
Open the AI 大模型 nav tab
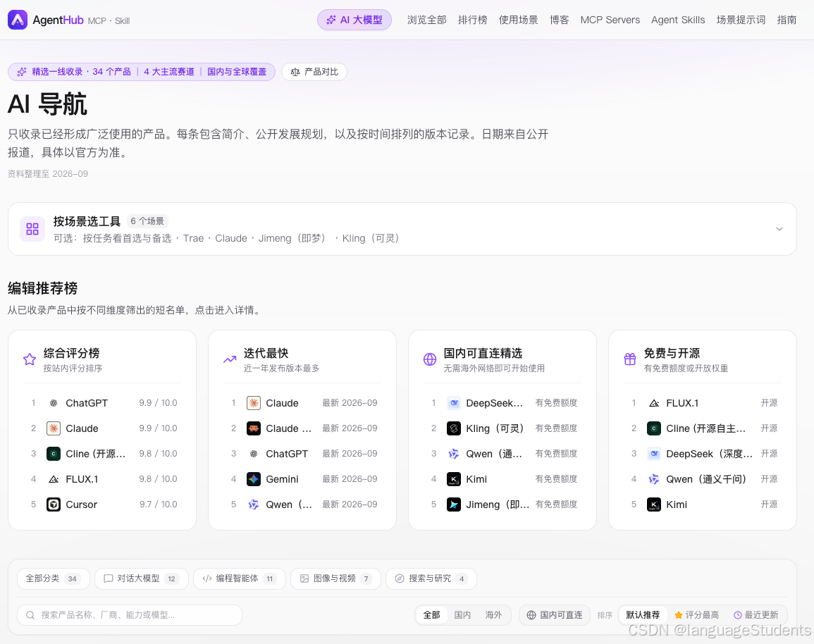[354, 20]
